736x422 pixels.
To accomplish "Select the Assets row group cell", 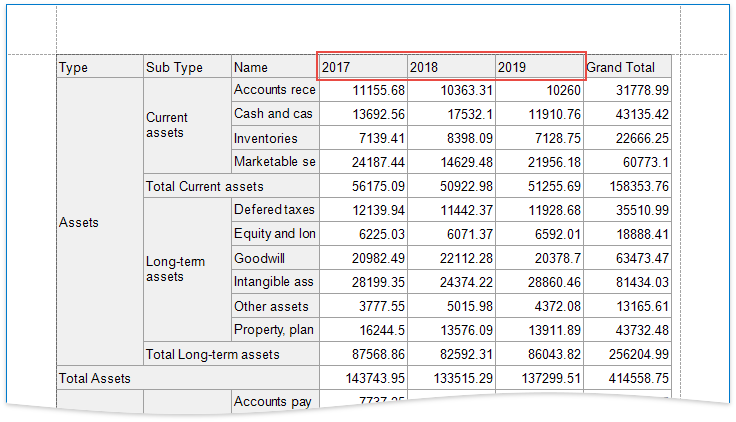I will coord(100,222).
